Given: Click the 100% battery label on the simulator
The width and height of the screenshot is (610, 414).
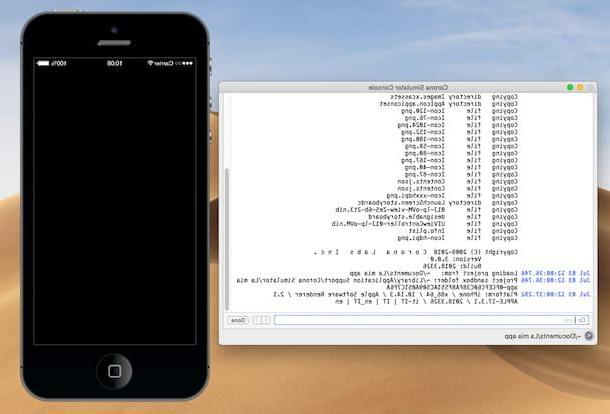Looking at the screenshot, I should point(59,63).
